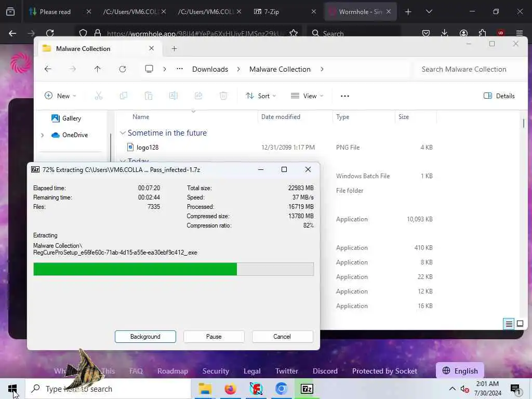Switch to the details list view layout
Viewport: 532px width, 399px height.
click(509, 324)
